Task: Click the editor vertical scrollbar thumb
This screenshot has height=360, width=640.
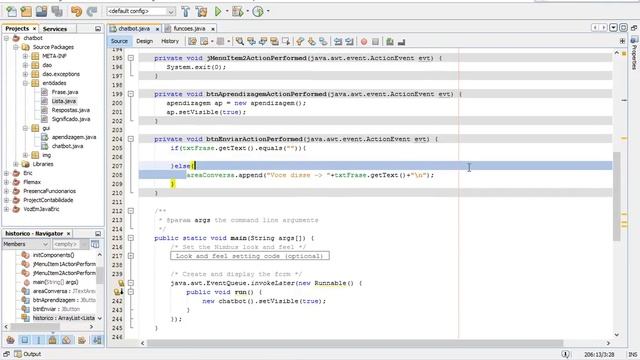Action: point(617,196)
